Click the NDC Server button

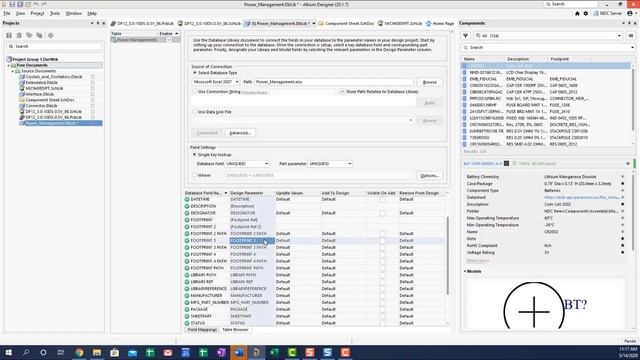tap(608, 13)
